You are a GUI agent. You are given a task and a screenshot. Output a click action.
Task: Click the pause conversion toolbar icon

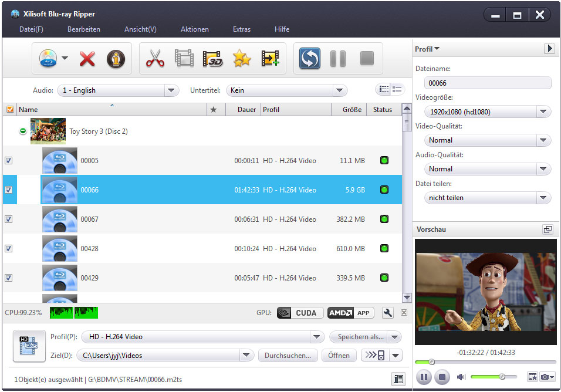(x=338, y=59)
